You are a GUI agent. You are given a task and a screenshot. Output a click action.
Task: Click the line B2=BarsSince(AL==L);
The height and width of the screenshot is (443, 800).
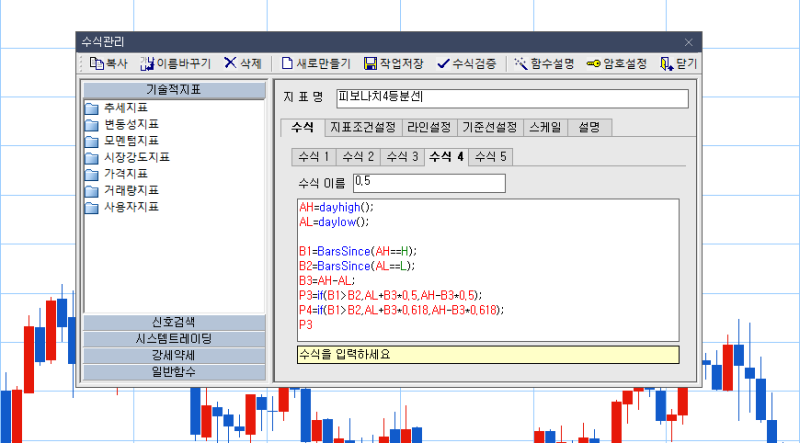357,266
